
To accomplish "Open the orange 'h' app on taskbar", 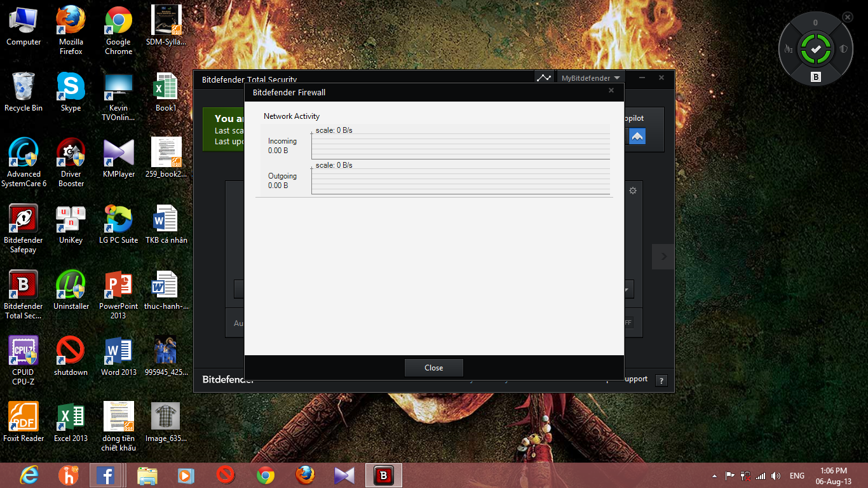I will pyautogui.click(x=67, y=475).
